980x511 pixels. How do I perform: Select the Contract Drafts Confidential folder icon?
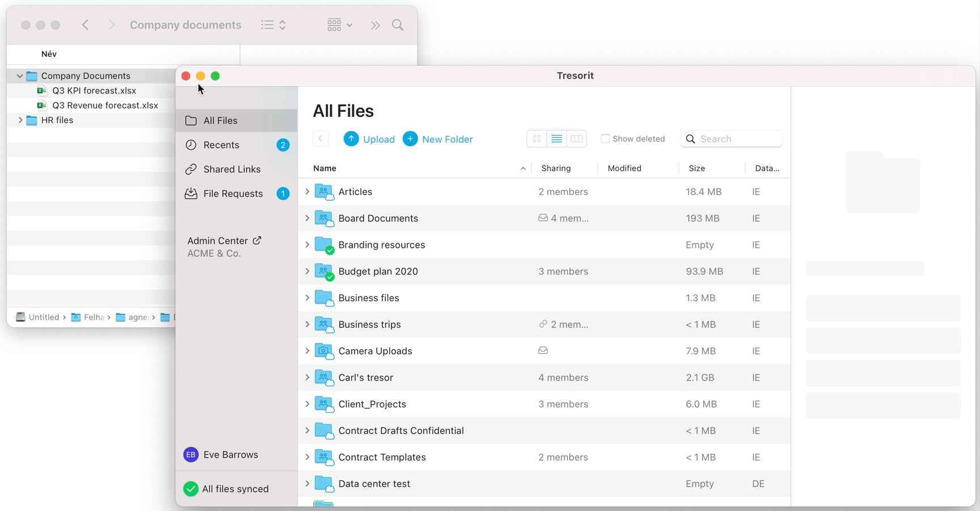(324, 430)
